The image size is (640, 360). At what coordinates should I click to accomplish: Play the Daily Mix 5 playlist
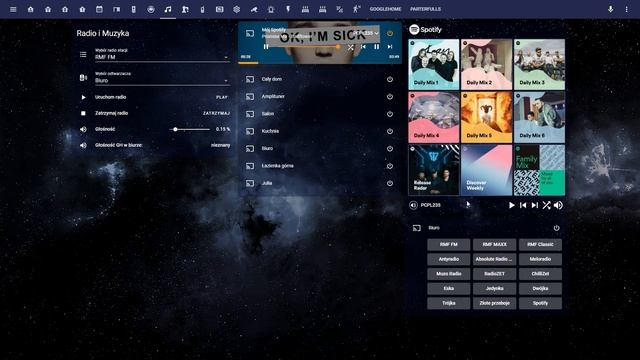tap(487, 117)
